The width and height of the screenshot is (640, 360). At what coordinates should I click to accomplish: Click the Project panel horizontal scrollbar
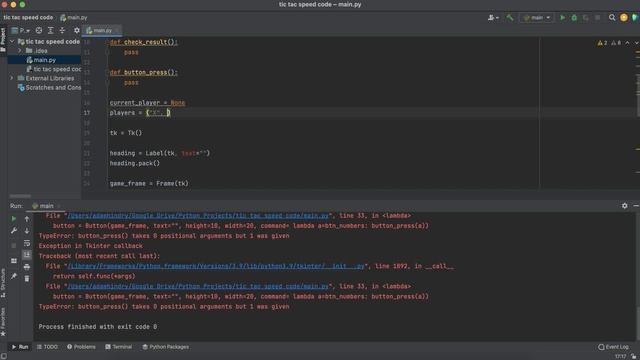pyautogui.click(x=20, y=196)
